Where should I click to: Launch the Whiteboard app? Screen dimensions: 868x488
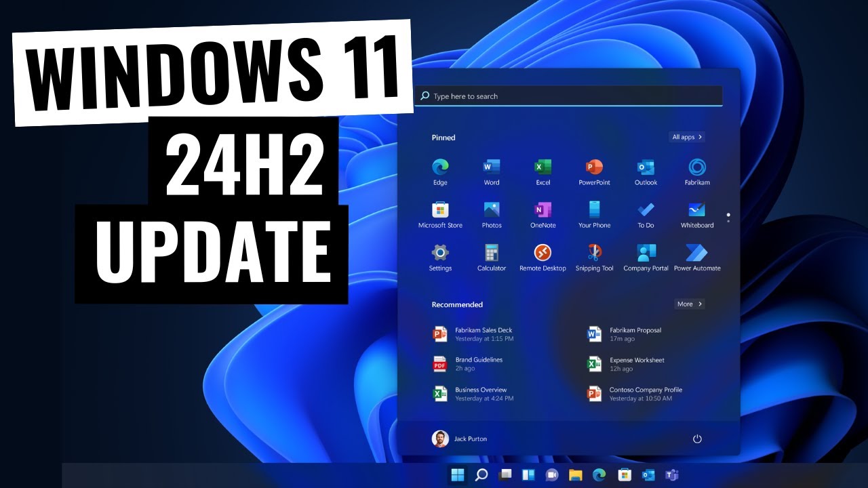(697, 214)
